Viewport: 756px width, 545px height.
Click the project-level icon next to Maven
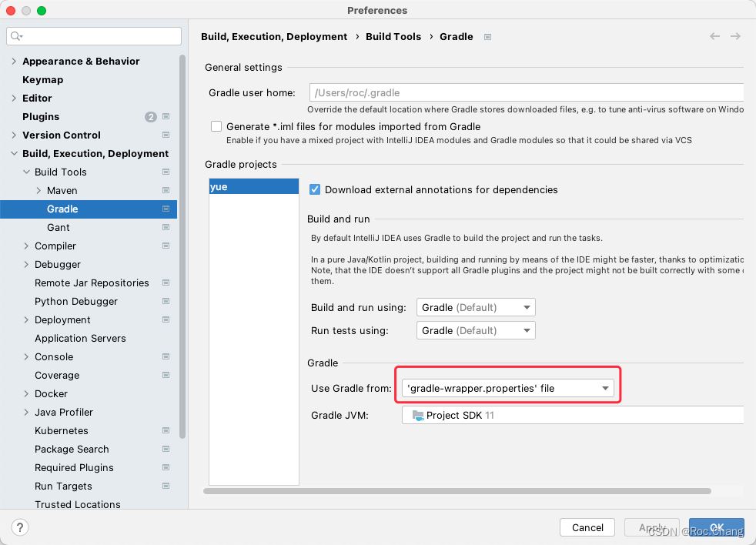coord(166,190)
